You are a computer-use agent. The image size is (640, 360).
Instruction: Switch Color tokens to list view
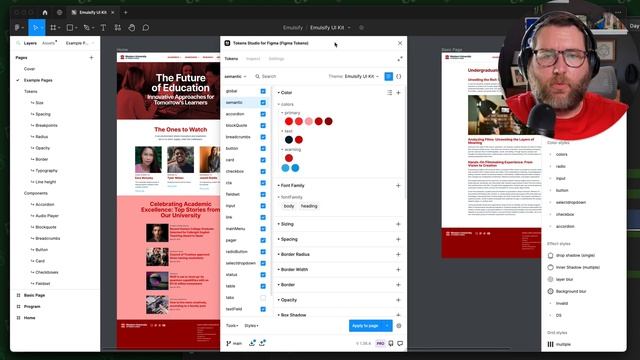[389, 93]
